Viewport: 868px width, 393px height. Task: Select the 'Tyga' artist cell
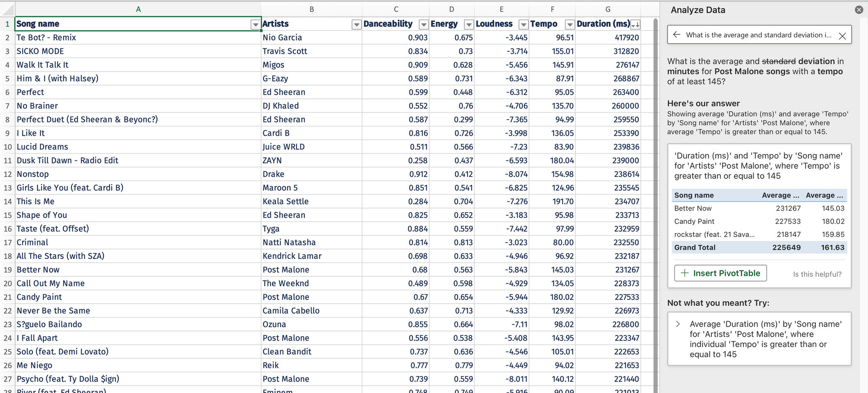coord(312,229)
